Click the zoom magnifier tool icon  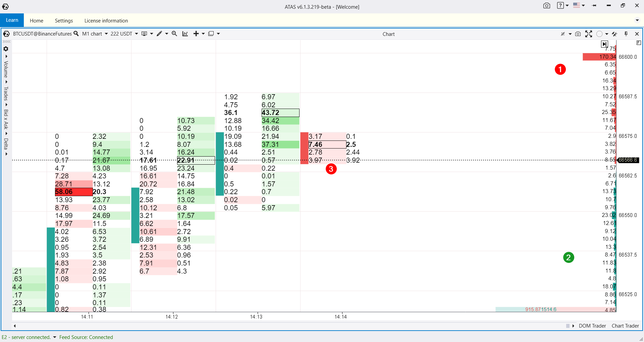click(174, 34)
